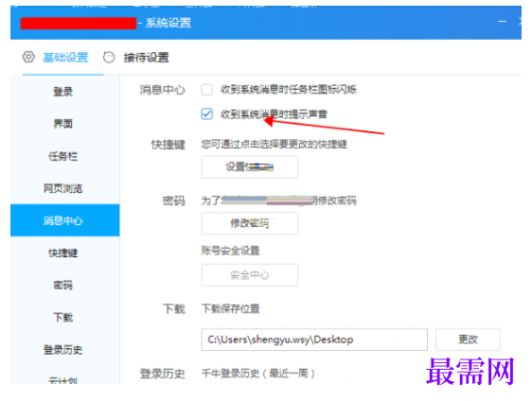Uncheck 收到系统消息时提示声音 checkbox
This screenshot has width=532, height=401.
pyautogui.click(x=207, y=113)
